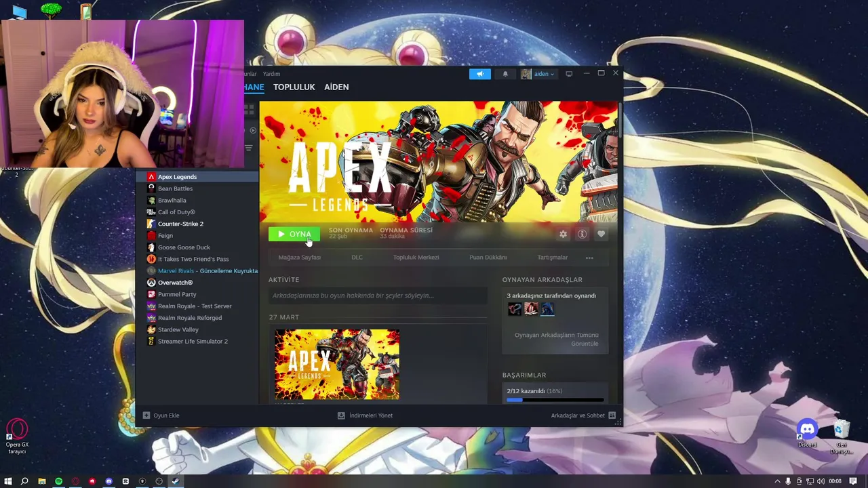
Task: Click first friend avatar in Oynayan Arkadaşlar
Action: click(515, 310)
